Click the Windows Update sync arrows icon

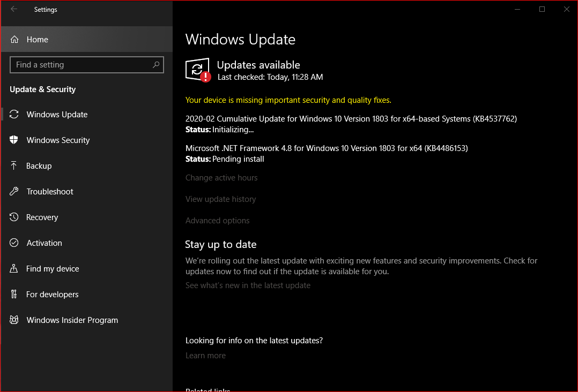point(14,115)
